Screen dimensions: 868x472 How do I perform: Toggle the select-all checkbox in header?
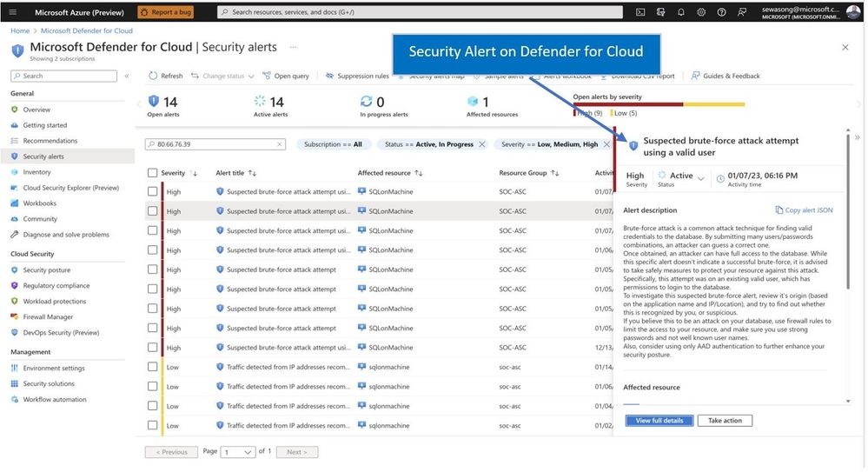[x=152, y=173]
